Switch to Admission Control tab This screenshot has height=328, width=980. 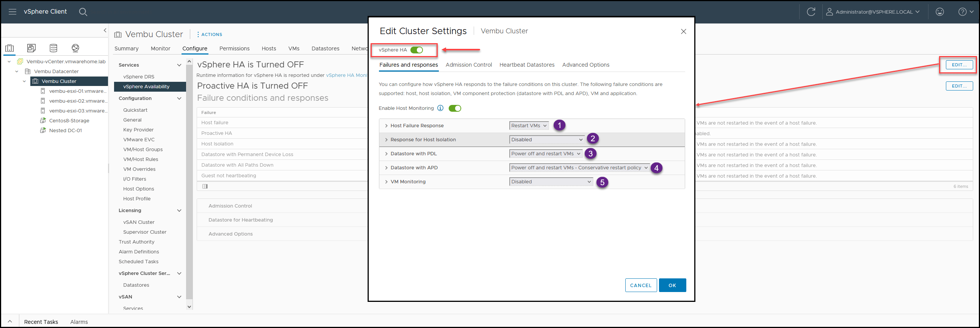(468, 65)
